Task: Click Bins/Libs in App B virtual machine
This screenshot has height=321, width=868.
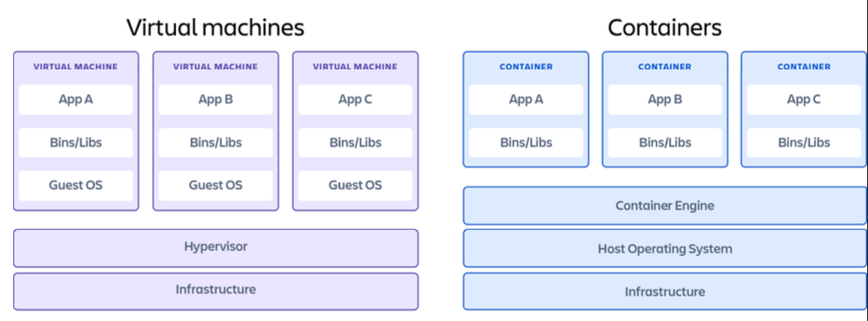Action: click(x=216, y=143)
